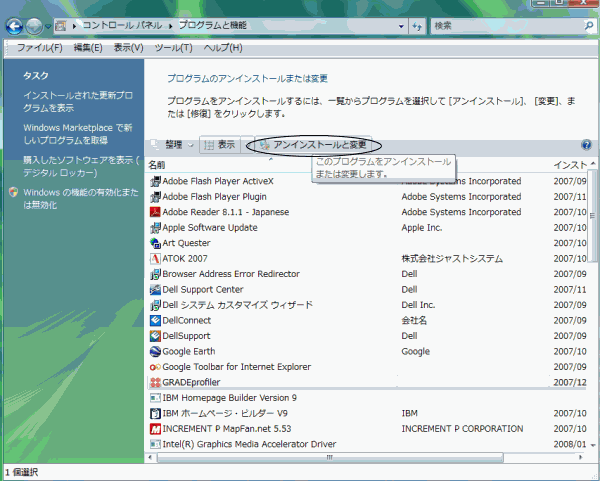Open the 表示(V) menu
The image size is (600, 481).
(129, 48)
